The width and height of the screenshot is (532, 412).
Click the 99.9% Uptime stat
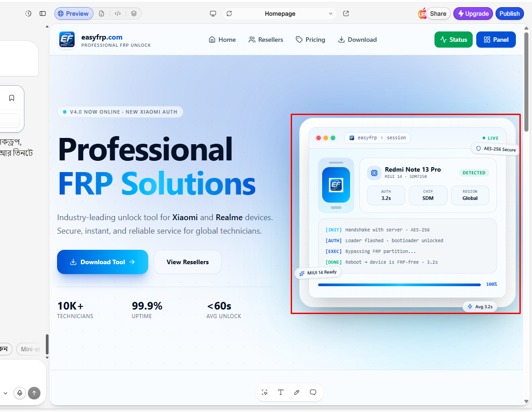[147, 310]
